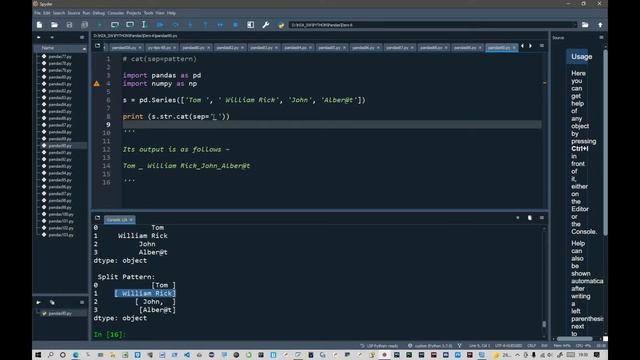Click the New file toolbar icon
The image size is (640, 360).
tap(39, 25)
